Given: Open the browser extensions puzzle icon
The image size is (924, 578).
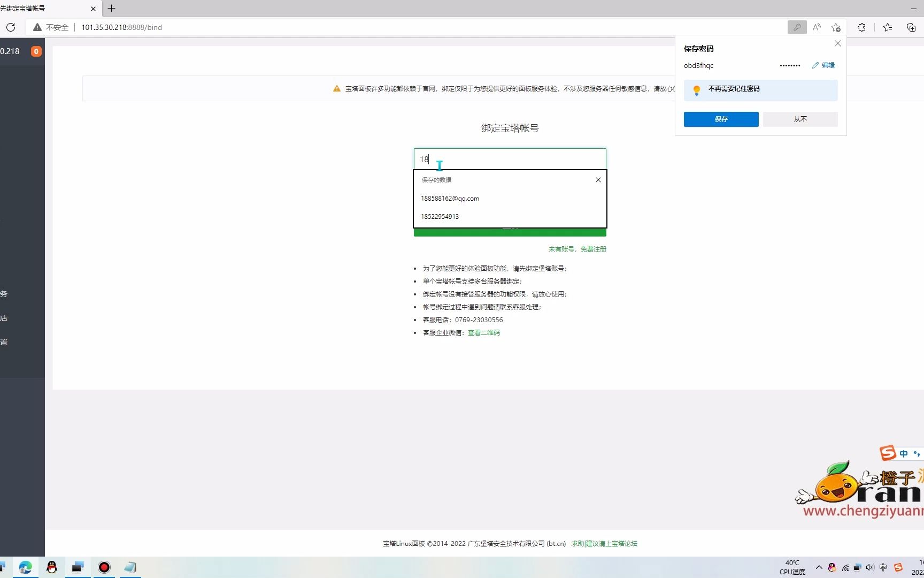Looking at the screenshot, I should (861, 27).
